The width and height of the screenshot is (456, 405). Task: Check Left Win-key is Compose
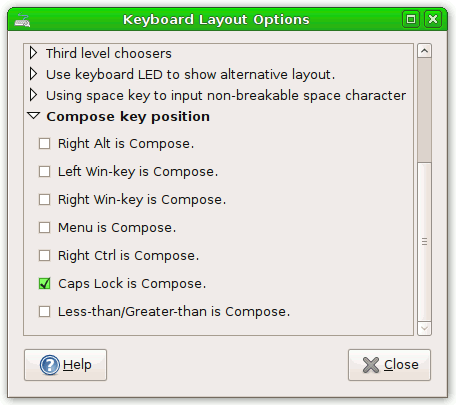(44, 172)
